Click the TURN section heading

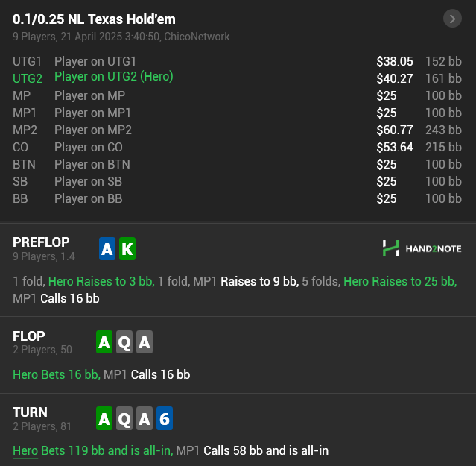point(30,412)
